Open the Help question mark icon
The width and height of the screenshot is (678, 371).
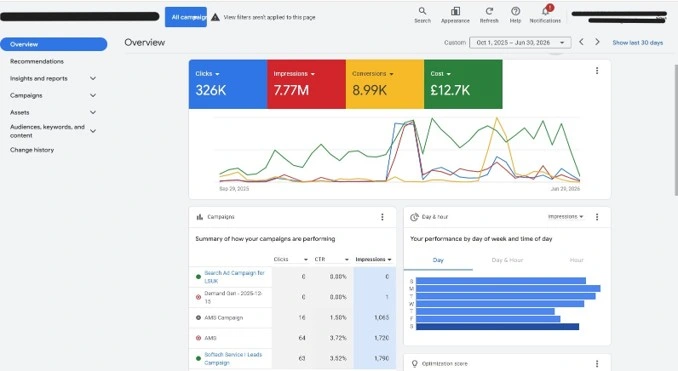[515, 11]
